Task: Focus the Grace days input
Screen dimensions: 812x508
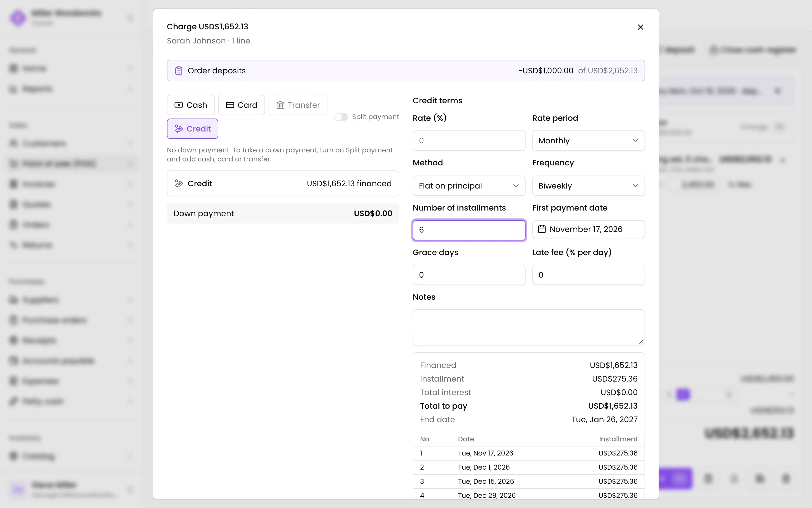Action: (469, 275)
